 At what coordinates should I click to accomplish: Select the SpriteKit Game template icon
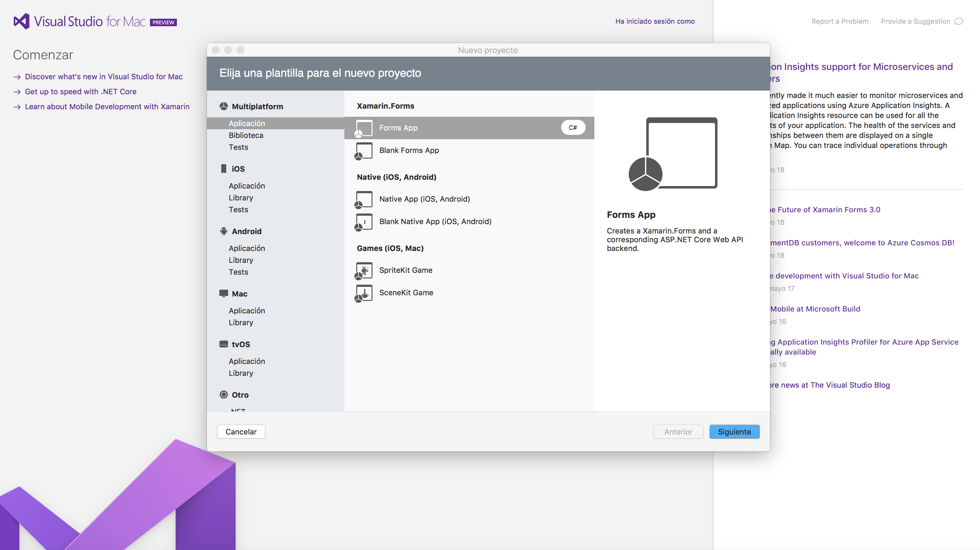tap(364, 270)
